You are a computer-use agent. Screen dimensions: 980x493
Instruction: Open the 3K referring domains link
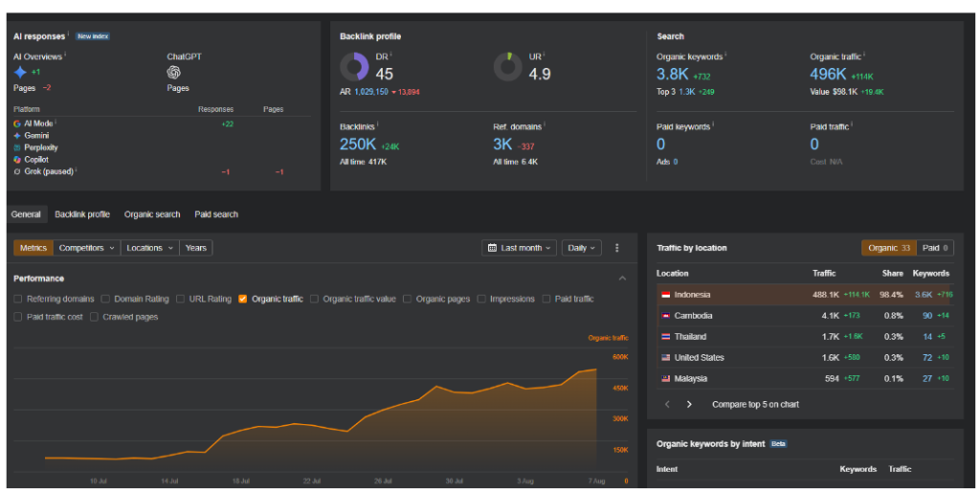(x=502, y=145)
